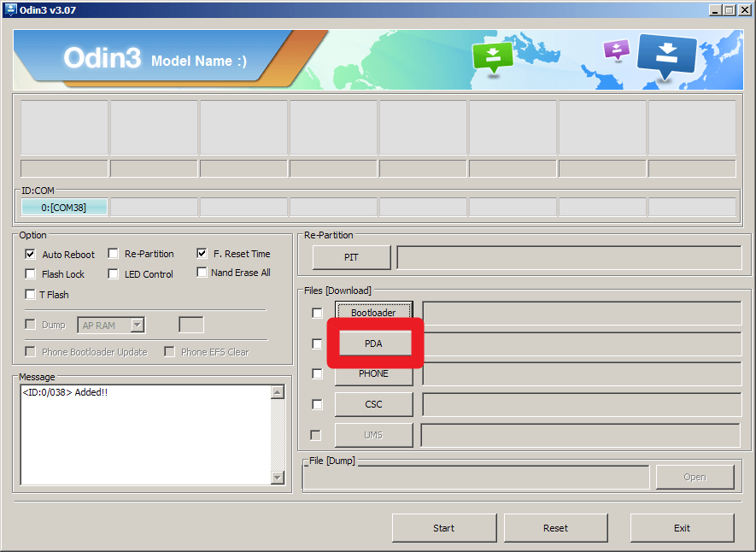
Task: Click the Message box scroll down arrow
Action: coord(278,478)
